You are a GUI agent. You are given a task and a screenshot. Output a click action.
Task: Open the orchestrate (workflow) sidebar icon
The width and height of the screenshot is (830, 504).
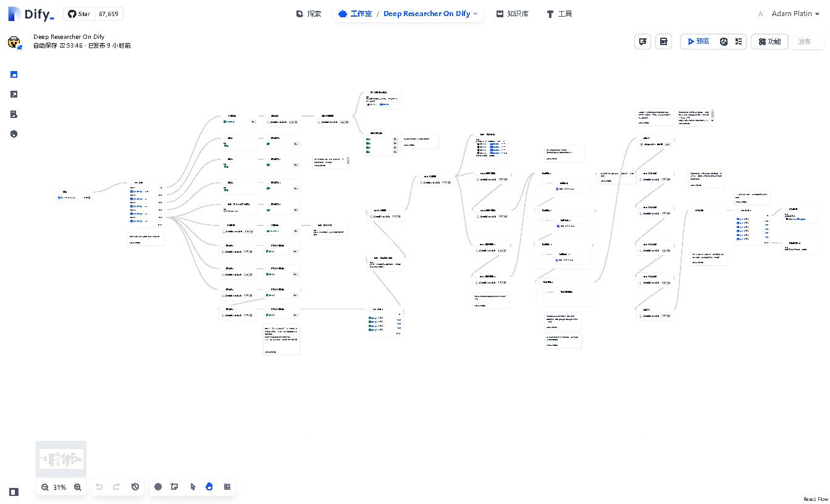(x=14, y=75)
